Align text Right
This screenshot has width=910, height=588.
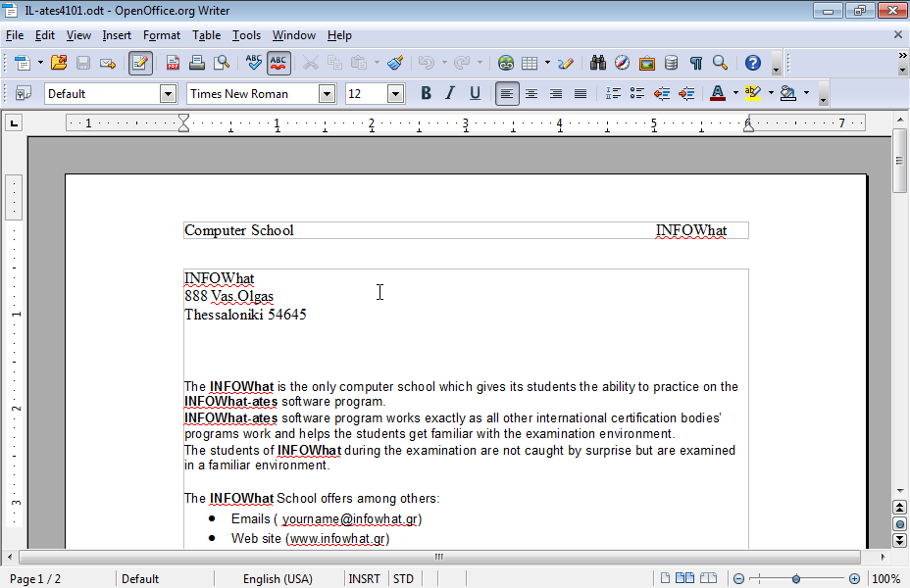(x=555, y=93)
